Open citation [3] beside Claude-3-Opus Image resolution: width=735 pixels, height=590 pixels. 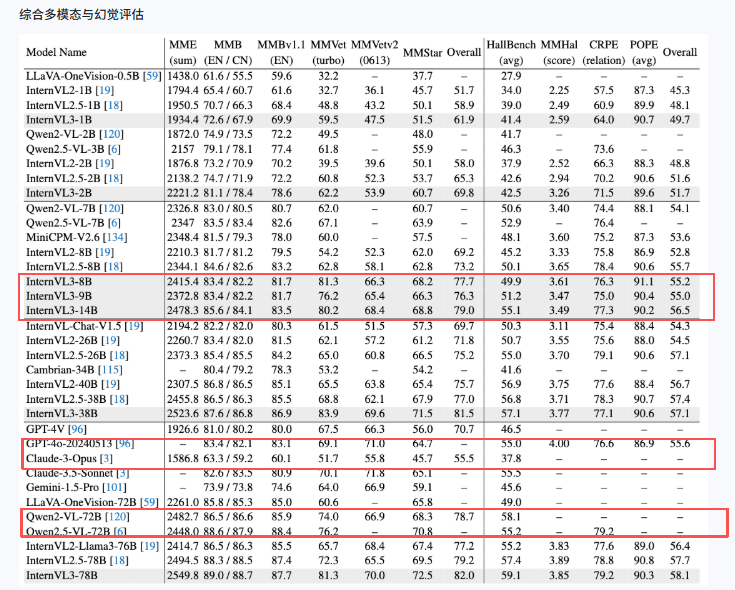106,458
